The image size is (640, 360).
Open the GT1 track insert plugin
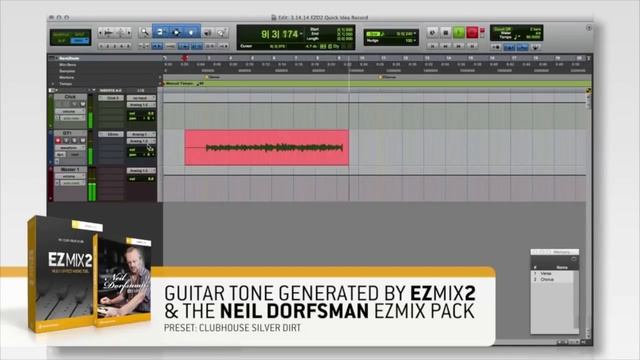[111, 134]
